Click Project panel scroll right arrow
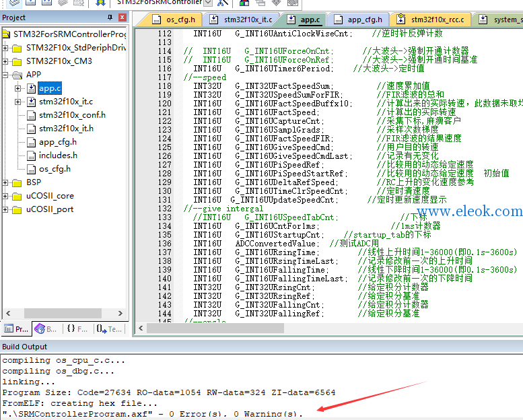Image resolution: width=523 pixels, height=420 pixels. click(120, 313)
